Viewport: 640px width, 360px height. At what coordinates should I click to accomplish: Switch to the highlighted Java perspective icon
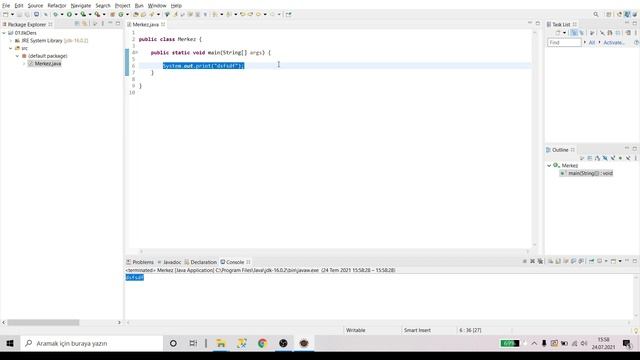(x=627, y=14)
